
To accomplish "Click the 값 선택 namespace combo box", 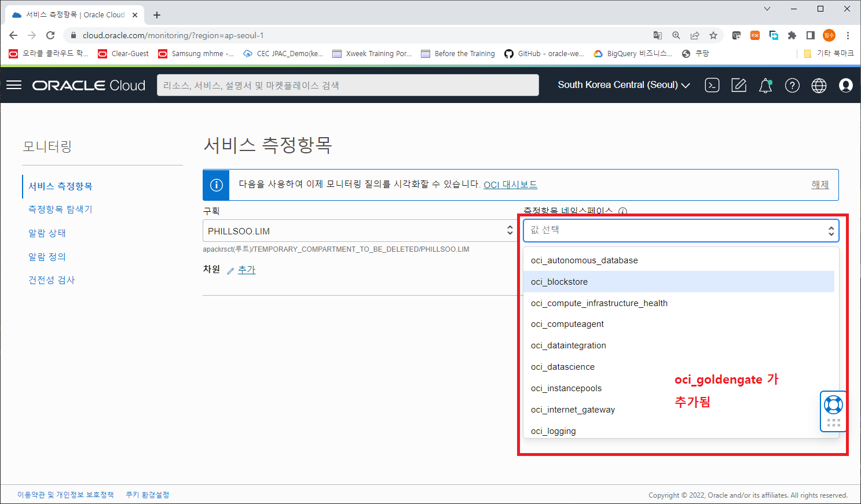I will tap(681, 230).
